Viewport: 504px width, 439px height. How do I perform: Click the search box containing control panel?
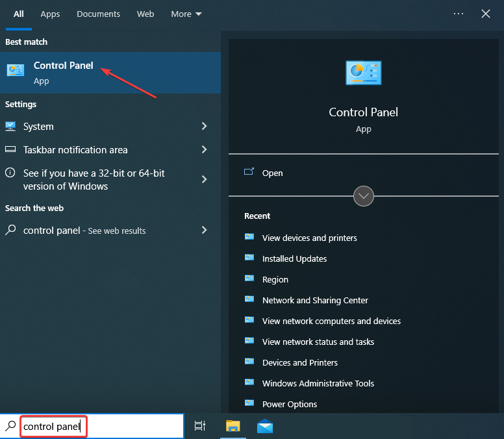point(92,426)
